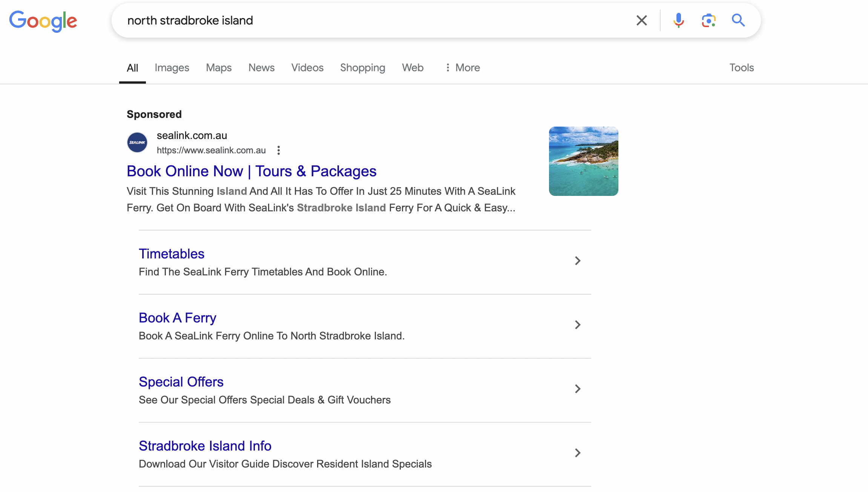Open the Stradbroke Island Info sitelink
868x492 pixels.
click(205, 446)
